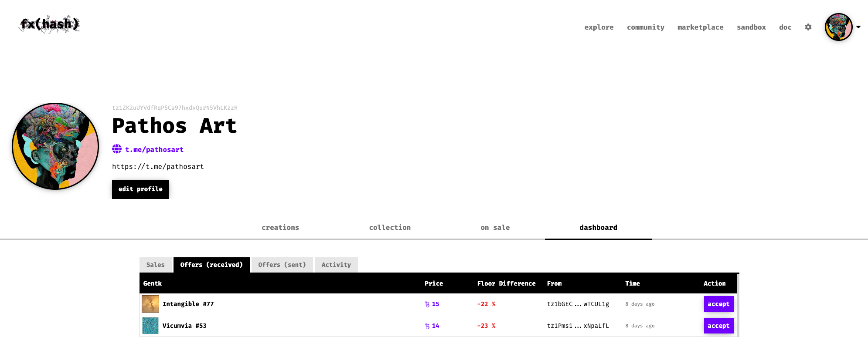Accept the Vicumvia #53 offer
Screen dimensions: 868x357
718,326
